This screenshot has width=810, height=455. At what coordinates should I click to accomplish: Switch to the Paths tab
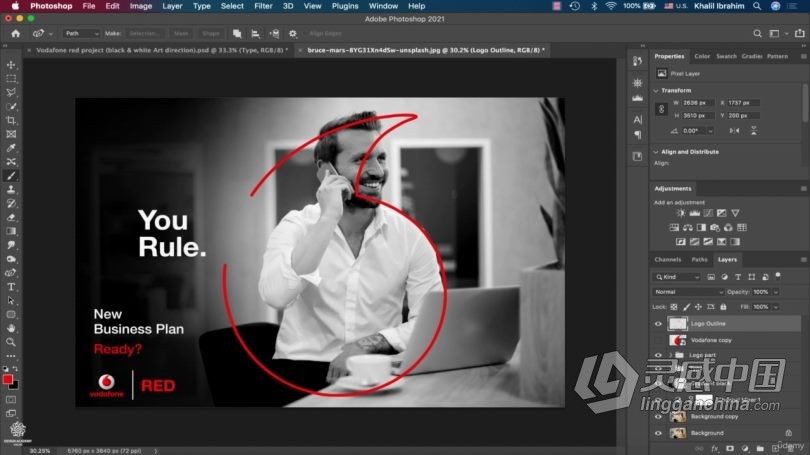pos(699,260)
